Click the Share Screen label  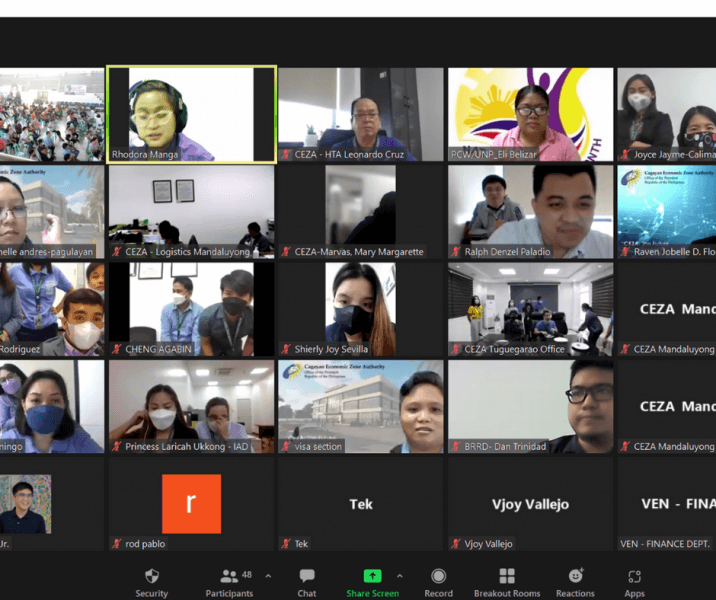click(373, 593)
